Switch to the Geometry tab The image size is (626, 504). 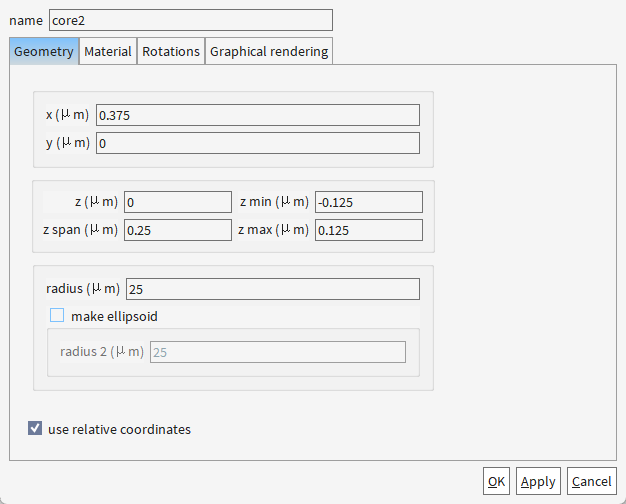tap(44, 51)
